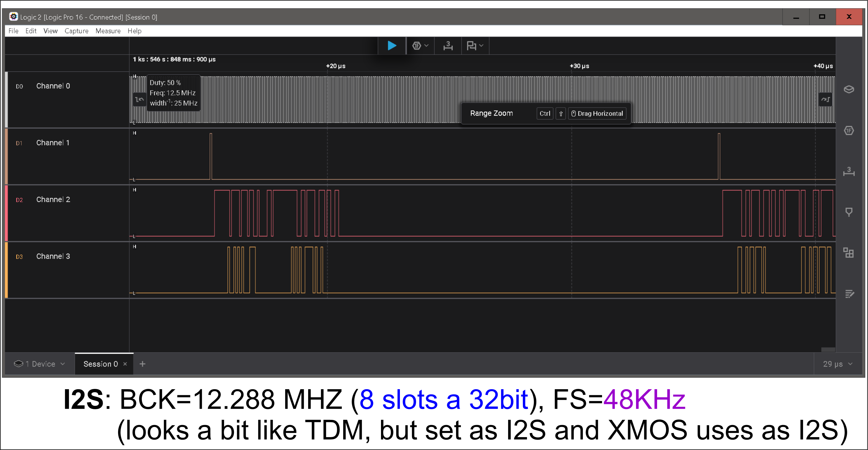Open the Notes/annotations sidebar icon

[x=849, y=294]
